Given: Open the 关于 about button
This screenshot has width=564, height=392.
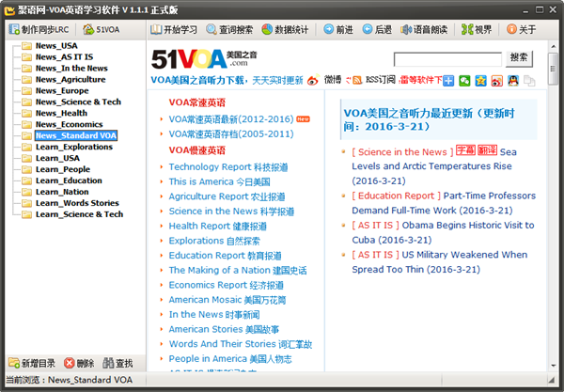Looking at the screenshot, I should pyautogui.click(x=521, y=29).
